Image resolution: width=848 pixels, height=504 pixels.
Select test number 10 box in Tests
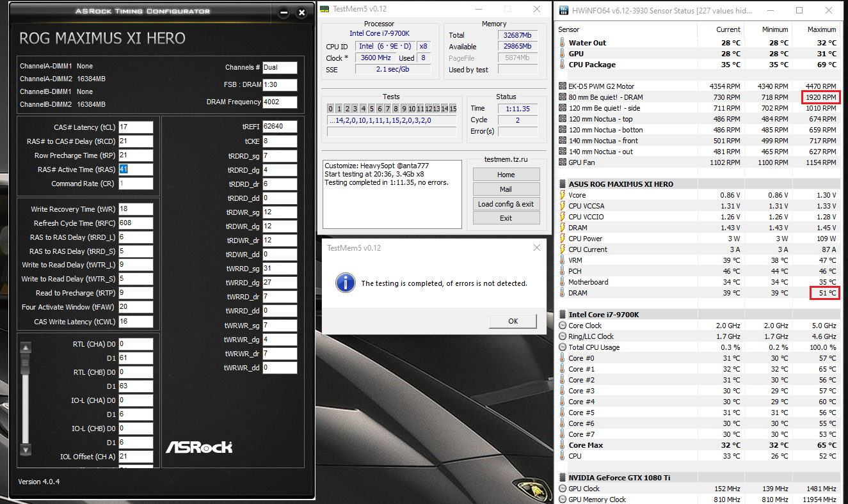click(x=412, y=109)
